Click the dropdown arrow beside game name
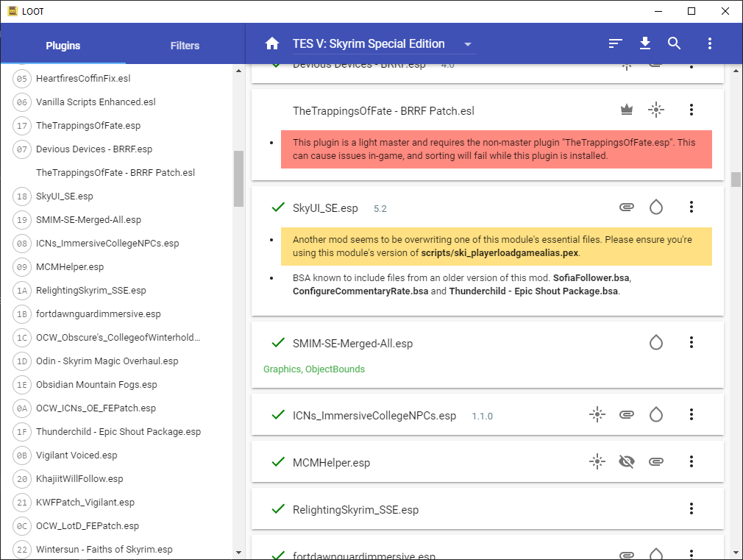Viewport: 743px width, 560px height. click(468, 44)
